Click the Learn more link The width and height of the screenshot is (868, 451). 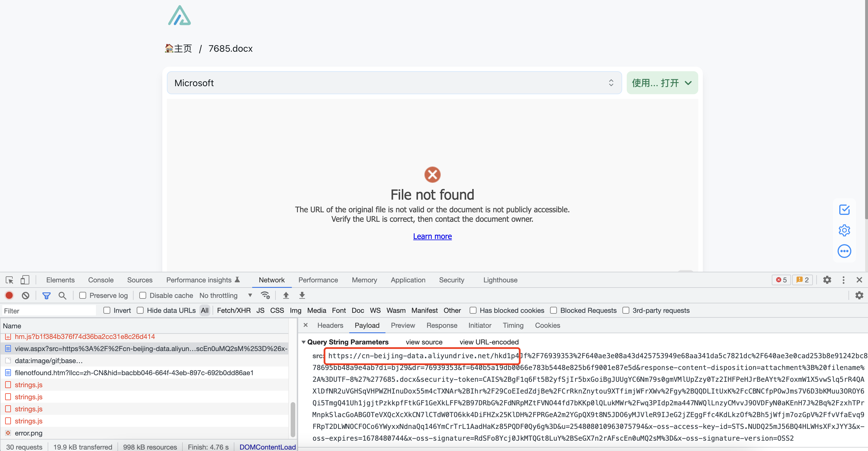coord(432,236)
